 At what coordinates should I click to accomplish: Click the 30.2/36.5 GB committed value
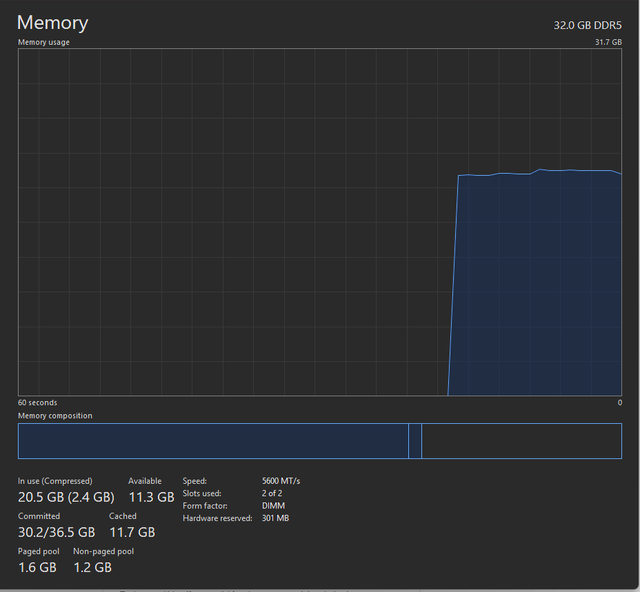pos(56,532)
